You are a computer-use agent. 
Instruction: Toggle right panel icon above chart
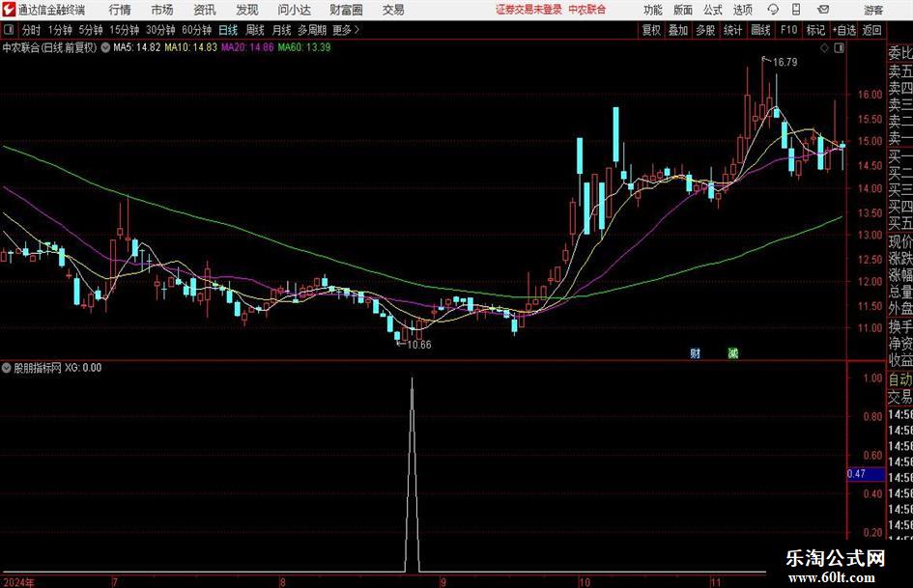click(x=839, y=48)
